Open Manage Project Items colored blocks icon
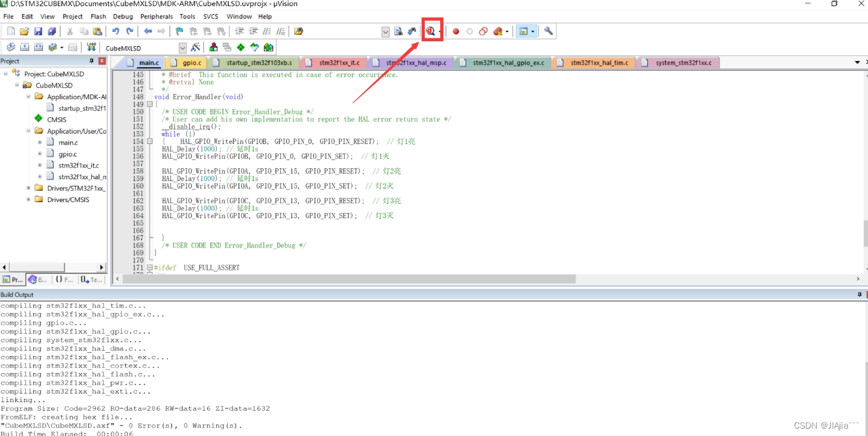Image resolution: width=868 pixels, height=436 pixels. pyautogui.click(x=213, y=47)
